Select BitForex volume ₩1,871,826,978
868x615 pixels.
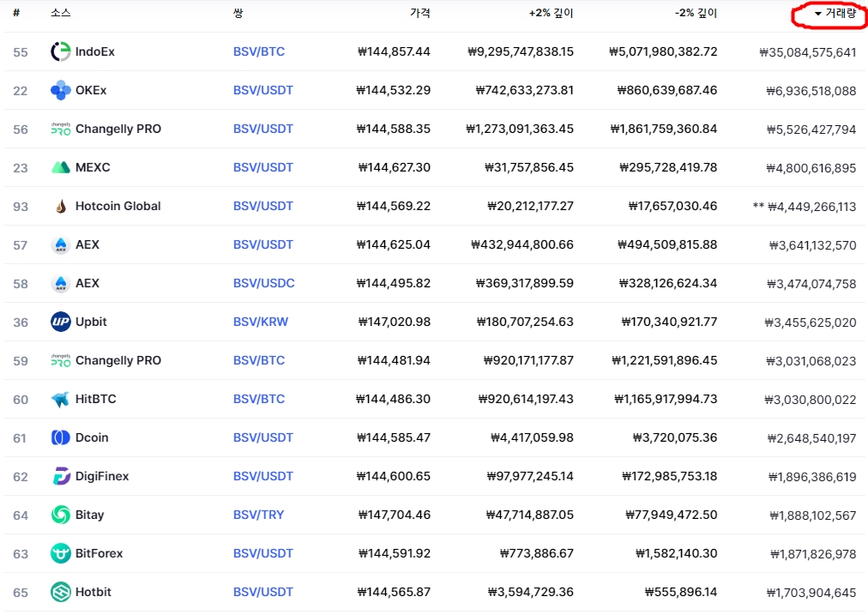pos(813,554)
